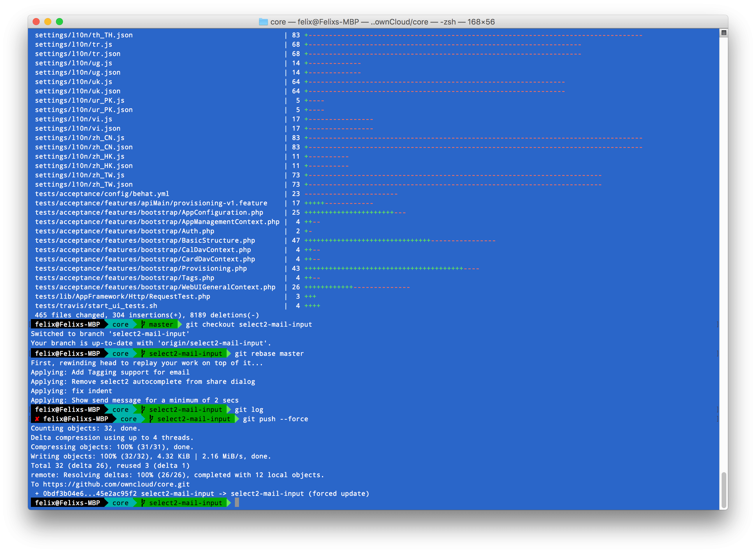
Task: Click the 'git rebase master' command text
Action: pos(269,353)
